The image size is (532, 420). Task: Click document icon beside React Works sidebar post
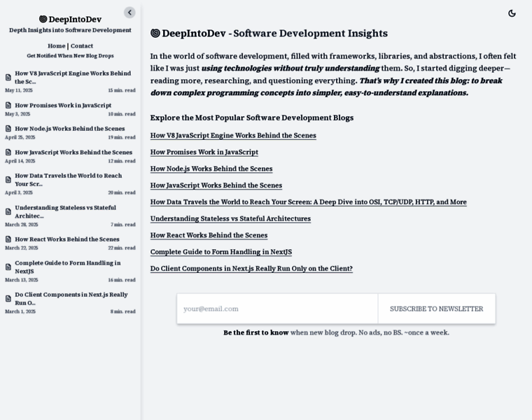8,239
